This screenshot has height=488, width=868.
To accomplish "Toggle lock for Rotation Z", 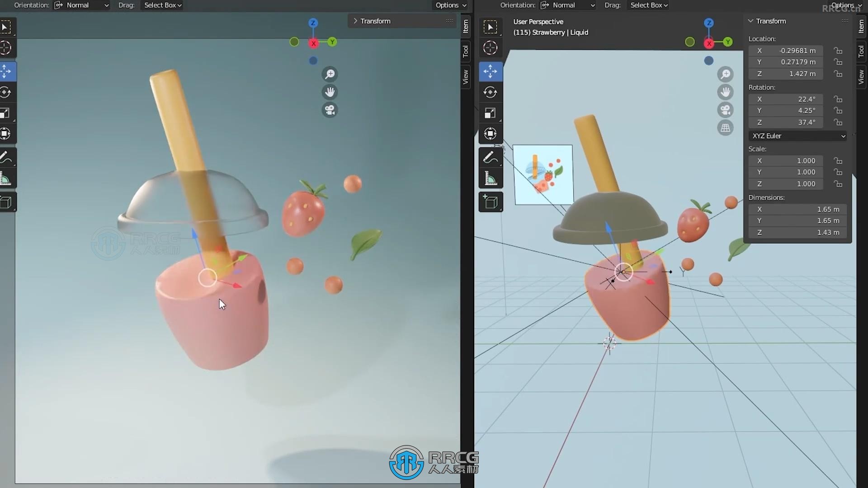I will (x=838, y=122).
